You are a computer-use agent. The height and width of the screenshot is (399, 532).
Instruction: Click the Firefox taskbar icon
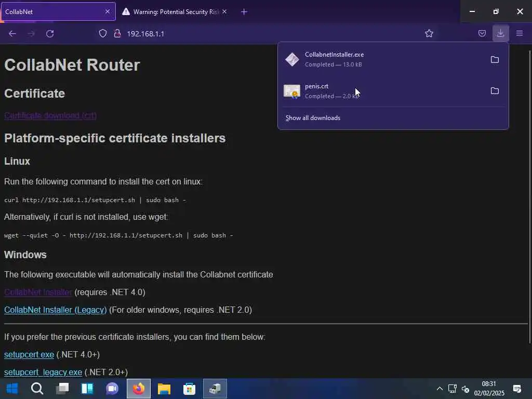pyautogui.click(x=138, y=389)
